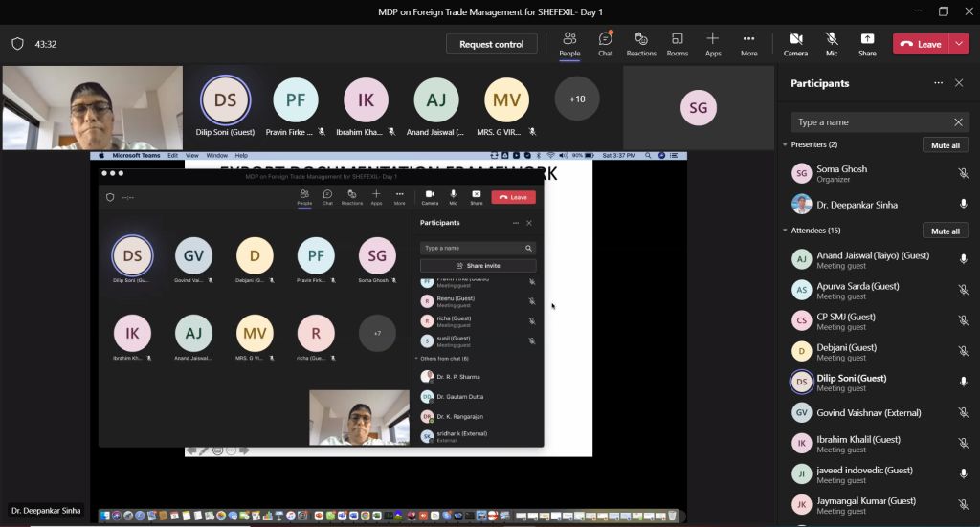
Task: Open the People panel in the toolbar
Action: 569,44
